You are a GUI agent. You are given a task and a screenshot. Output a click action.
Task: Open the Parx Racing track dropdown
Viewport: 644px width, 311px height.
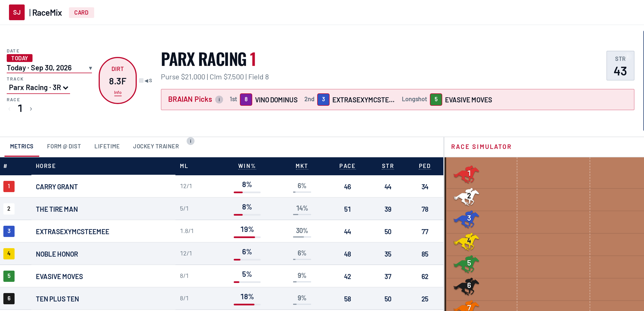(x=38, y=88)
